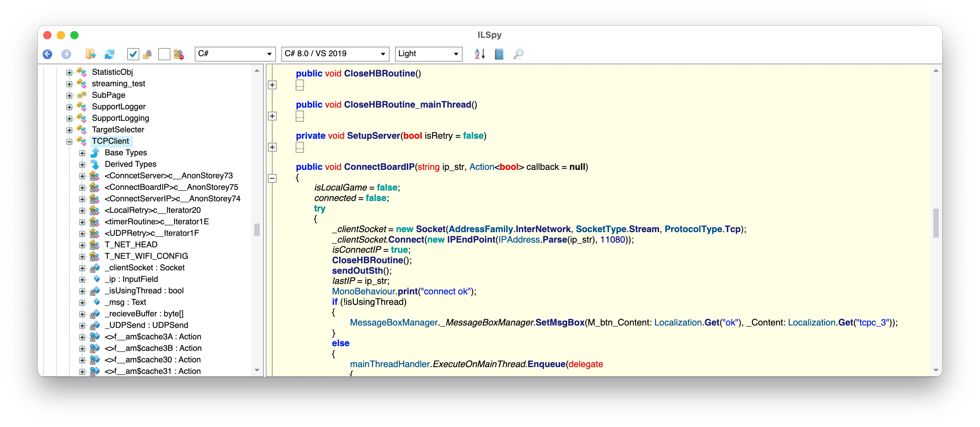Select the Base Types tree item
The image size is (980, 427).
tap(125, 153)
